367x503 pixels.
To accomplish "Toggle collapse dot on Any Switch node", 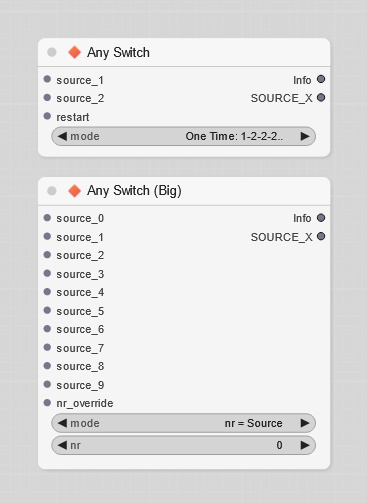I will pyautogui.click(x=52, y=52).
